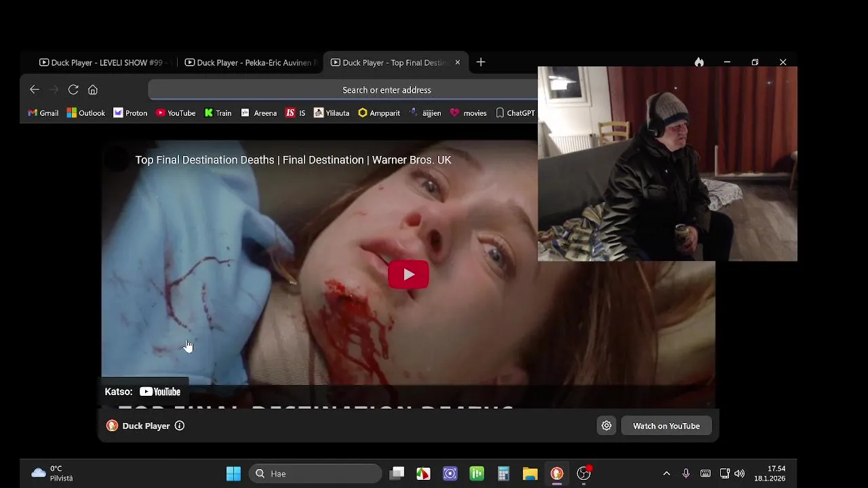The height and width of the screenshot is (488, 868).
Task: Open YouTube bookmark
Action: [x=176, y=113]
